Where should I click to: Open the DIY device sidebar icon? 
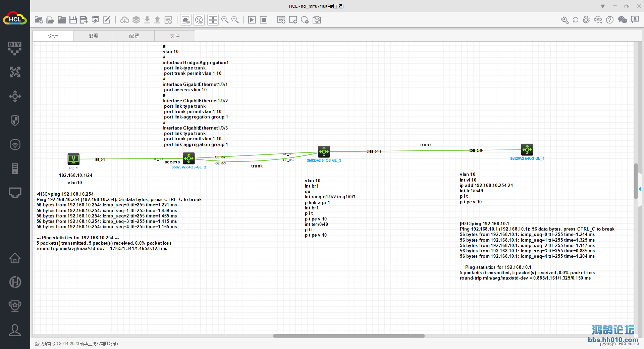pyautogui.click(x=15, y=48)
